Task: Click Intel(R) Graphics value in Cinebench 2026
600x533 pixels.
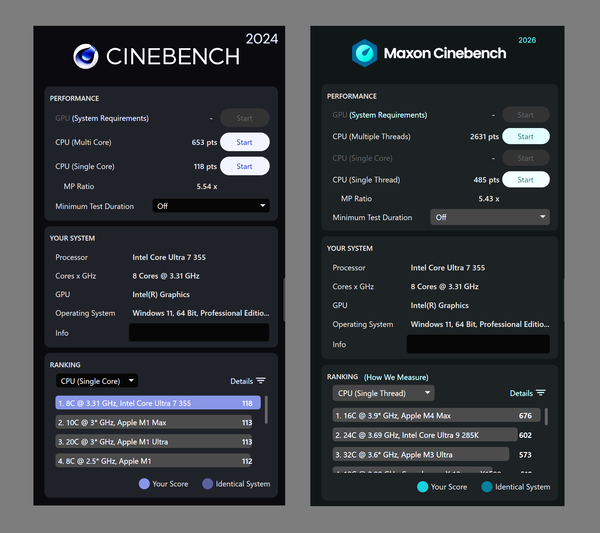Action: coord(439,305)
